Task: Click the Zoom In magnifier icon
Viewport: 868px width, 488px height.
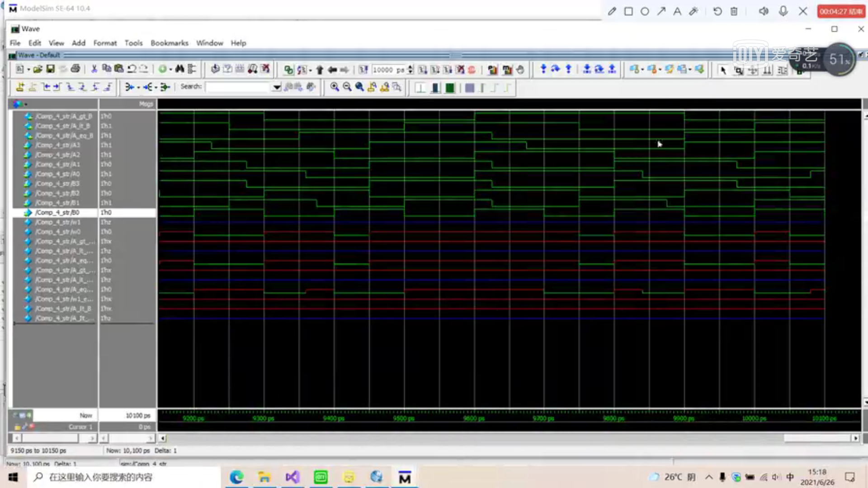Action: click(335, 87)
